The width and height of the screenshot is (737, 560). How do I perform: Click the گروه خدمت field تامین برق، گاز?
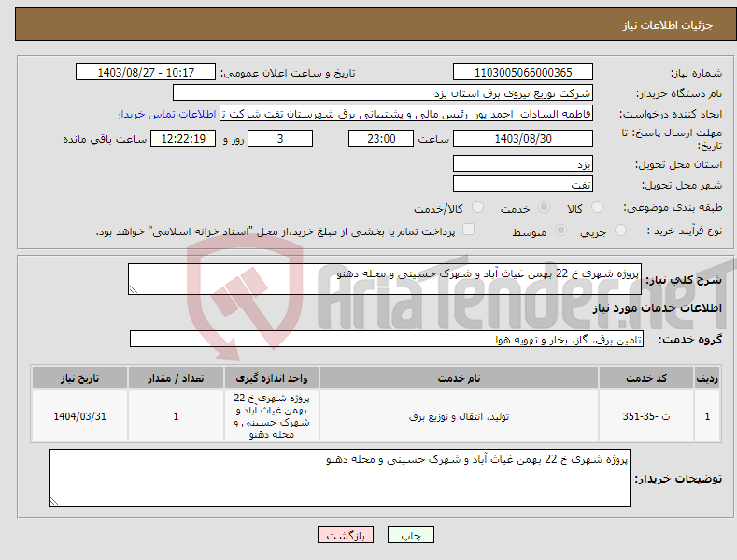pyautogui.click(x=387, y=339)
